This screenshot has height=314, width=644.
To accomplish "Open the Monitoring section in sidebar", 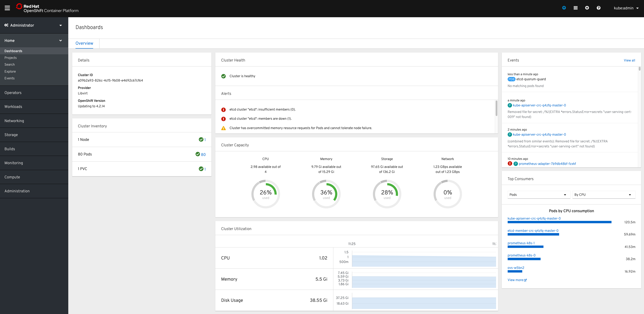I will tap(14, 163).
